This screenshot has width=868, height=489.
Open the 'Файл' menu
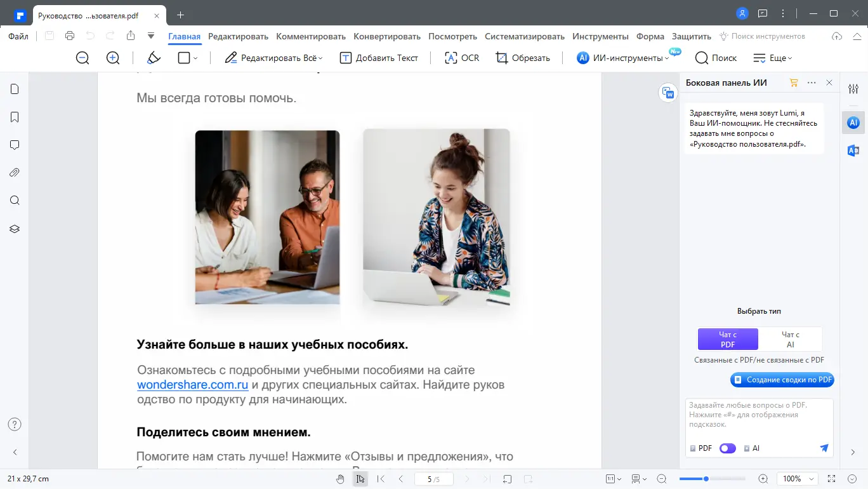(x=18, y=36)
